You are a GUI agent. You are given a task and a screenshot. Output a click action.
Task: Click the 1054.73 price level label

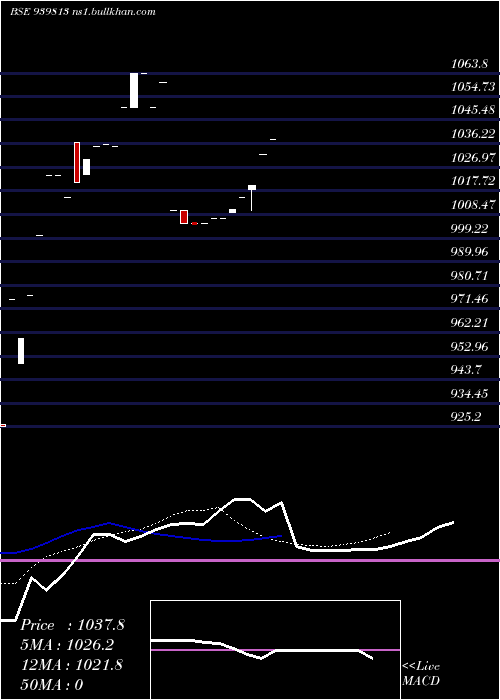473,87
